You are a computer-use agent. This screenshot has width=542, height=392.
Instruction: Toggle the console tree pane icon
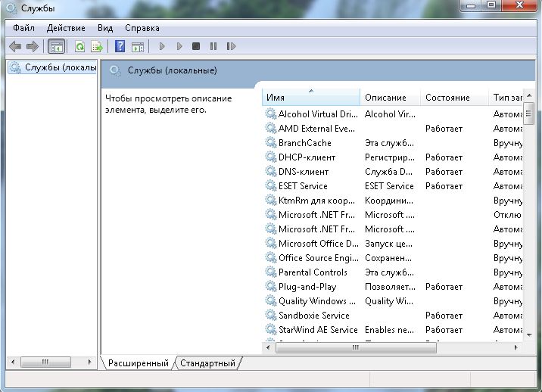point(56,46)
